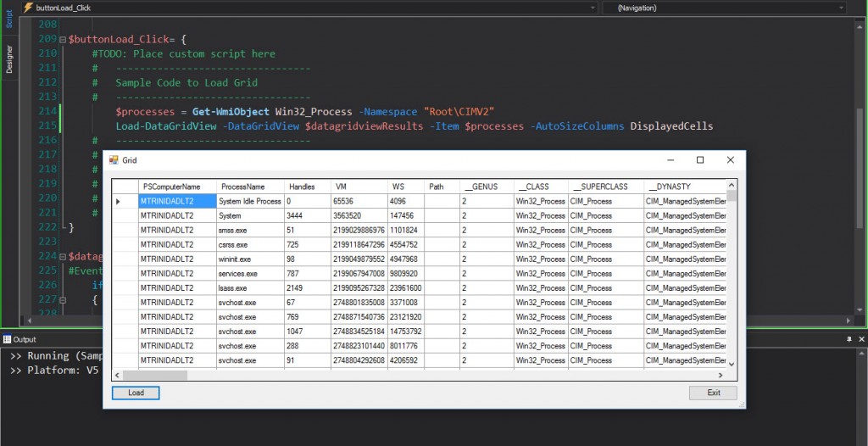868x446 pixels.
Task: Click DisplayedCells at end of line 215
Action: tap(671, 126)
